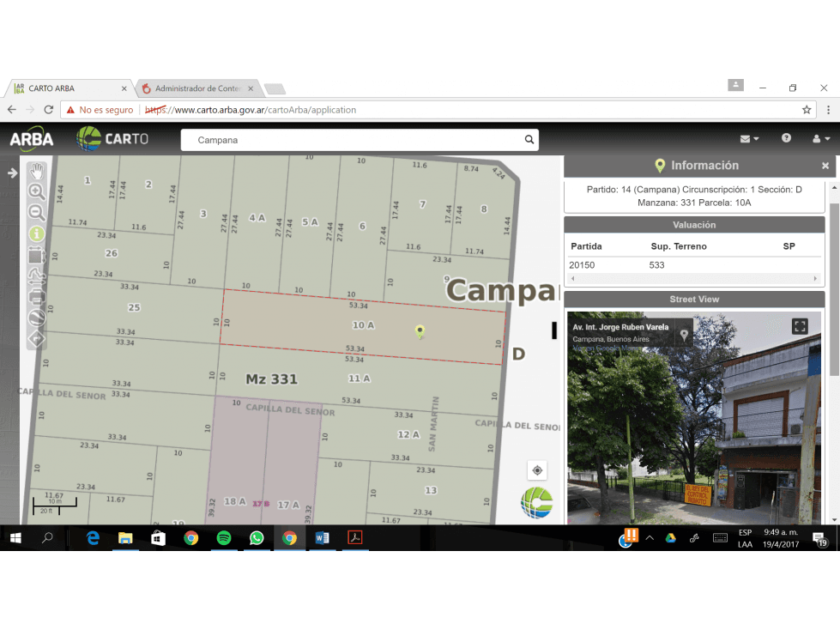Select the zoom out tool

tap(36, 213)
